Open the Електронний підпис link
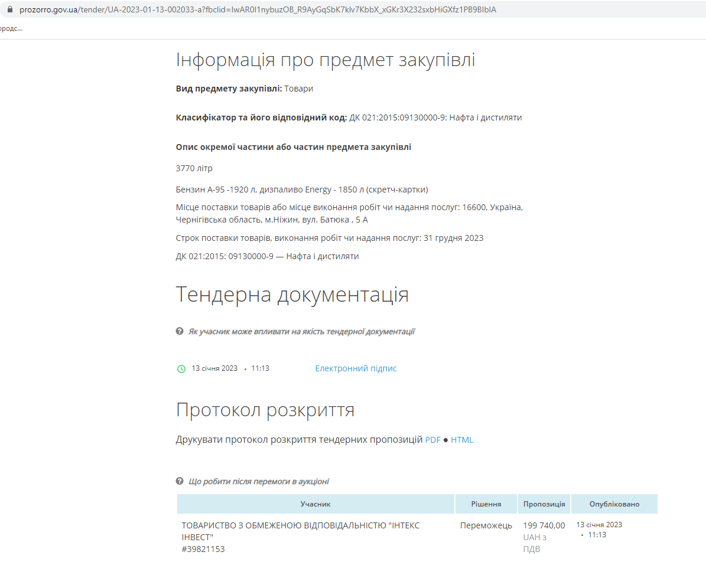This screenshot has height=588, width=706. [356, 368]
